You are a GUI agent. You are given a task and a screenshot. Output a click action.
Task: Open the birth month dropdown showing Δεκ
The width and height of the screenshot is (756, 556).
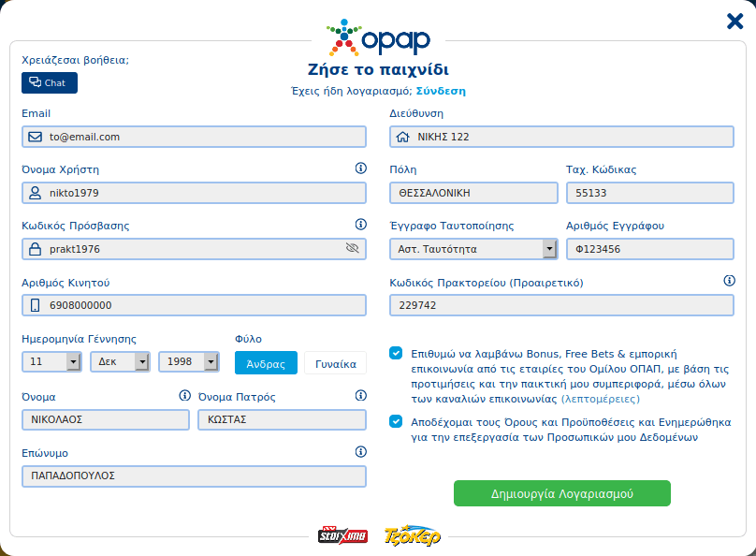click(x=120, y=361)
